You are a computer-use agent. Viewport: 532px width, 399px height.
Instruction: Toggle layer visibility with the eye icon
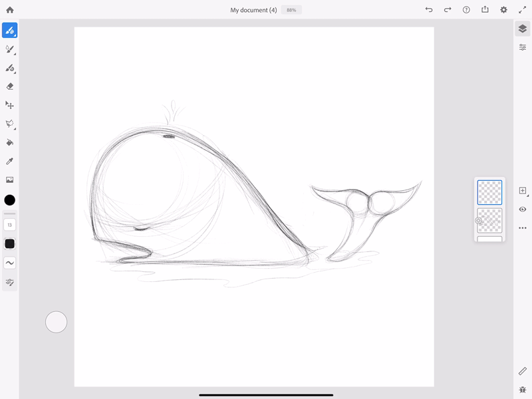(x=524, y=209)
